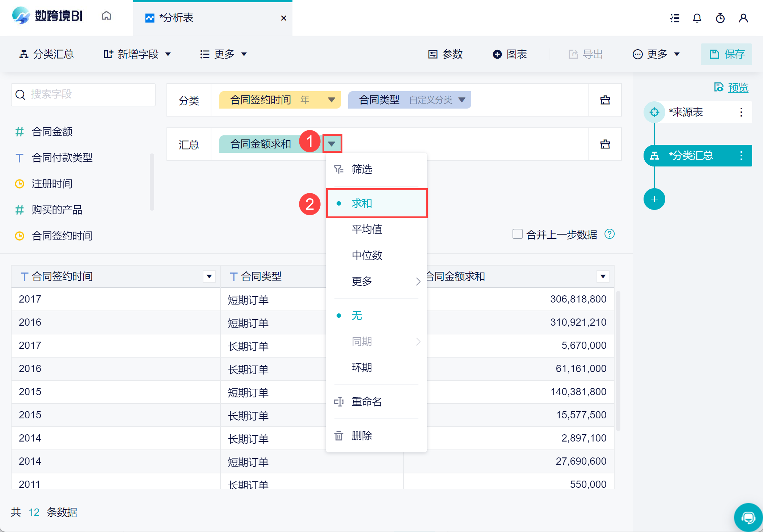
Task: Open 合同类型 自定义分类 dropdown arrow
Action: [461, 100]
